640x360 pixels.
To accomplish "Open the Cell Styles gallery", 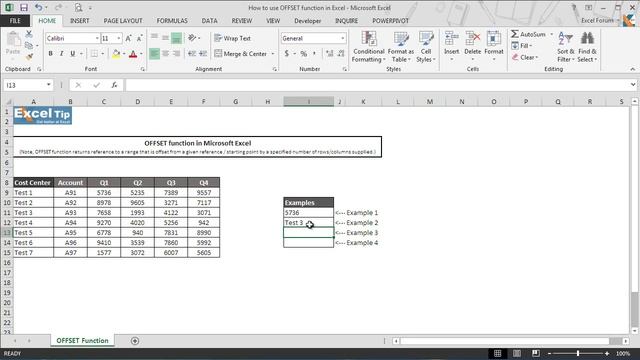I will pos(426,47).
